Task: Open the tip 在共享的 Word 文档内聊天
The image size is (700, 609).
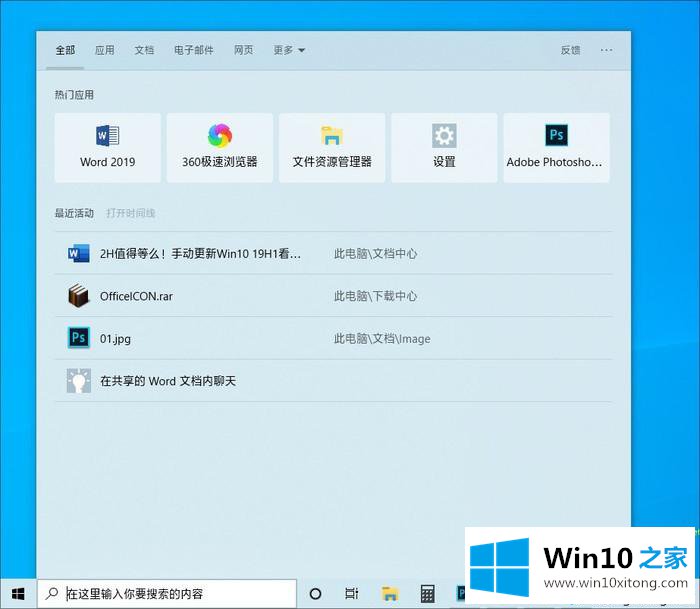Action: pos(334,381)
